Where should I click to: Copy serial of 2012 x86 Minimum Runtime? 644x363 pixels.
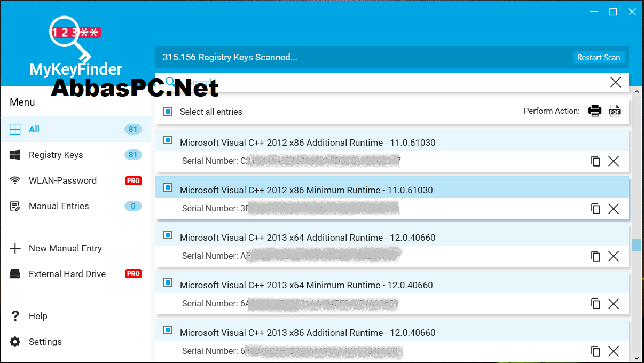tap(595, 209)
